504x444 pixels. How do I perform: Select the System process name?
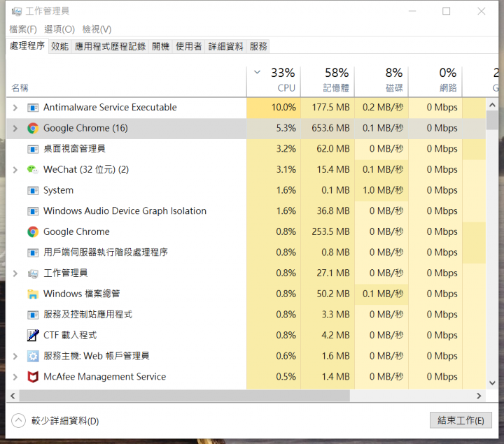point(59,190)
